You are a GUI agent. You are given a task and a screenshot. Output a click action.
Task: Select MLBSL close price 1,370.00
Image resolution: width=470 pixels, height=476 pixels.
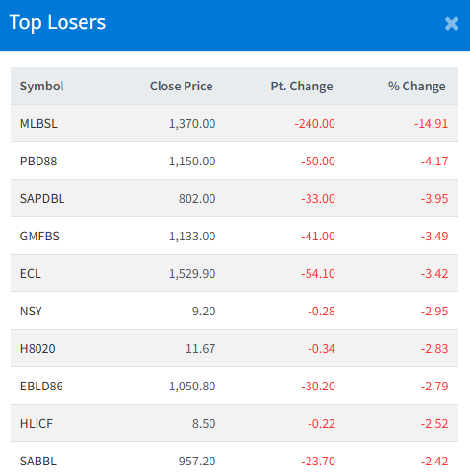coord(192,123)
